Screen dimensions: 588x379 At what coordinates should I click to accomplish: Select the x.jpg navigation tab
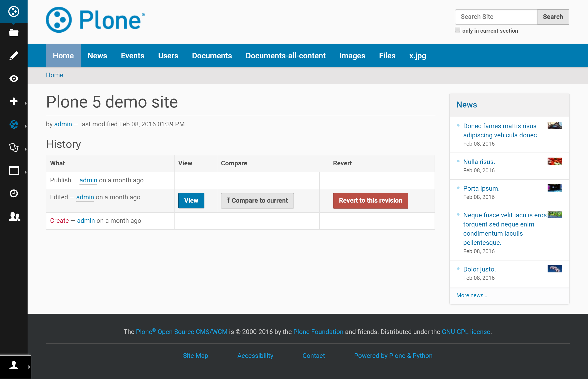(418, 56)
